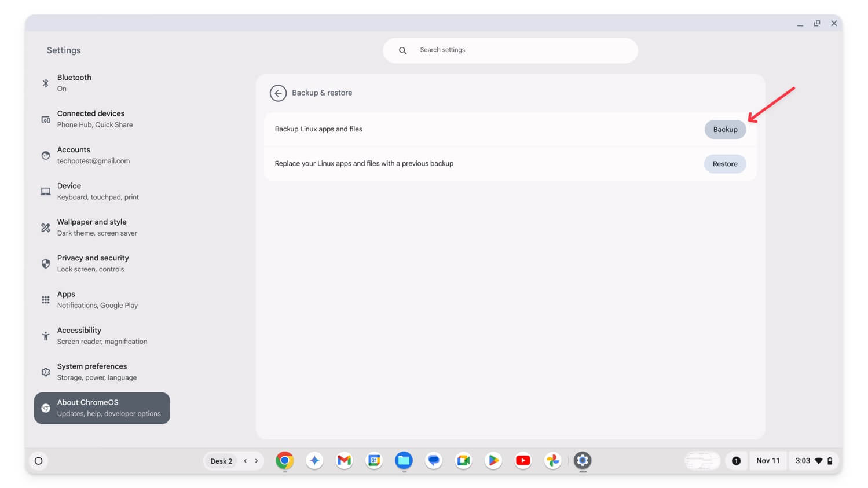The image size is (868, 488).
Task: Click the Connected devices icon
Action: pos(46,119)
